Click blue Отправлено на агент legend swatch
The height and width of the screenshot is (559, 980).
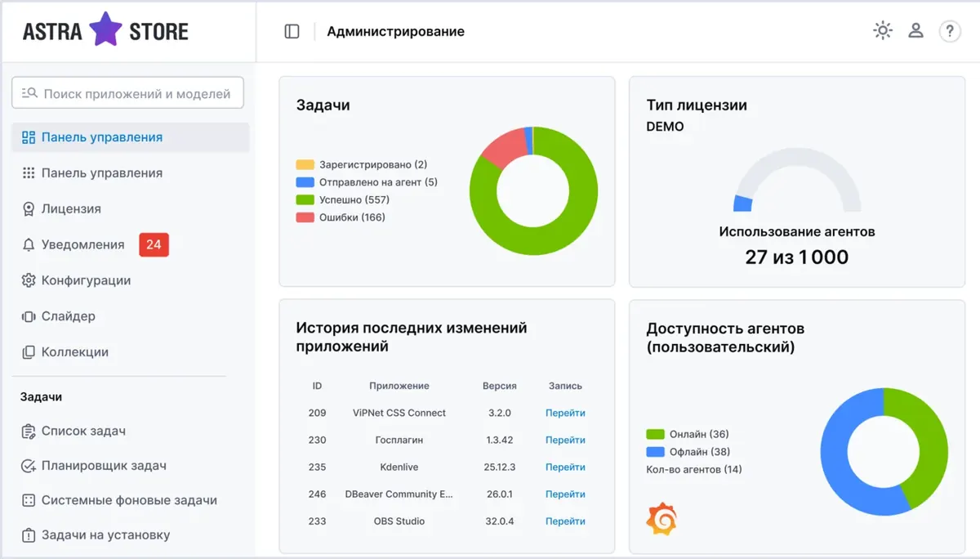pos(305,182)
